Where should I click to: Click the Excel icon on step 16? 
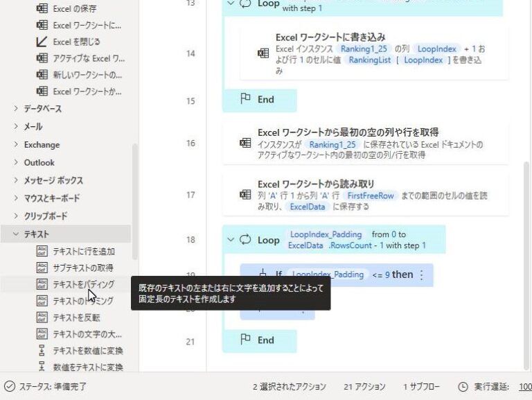click(245, 143)
